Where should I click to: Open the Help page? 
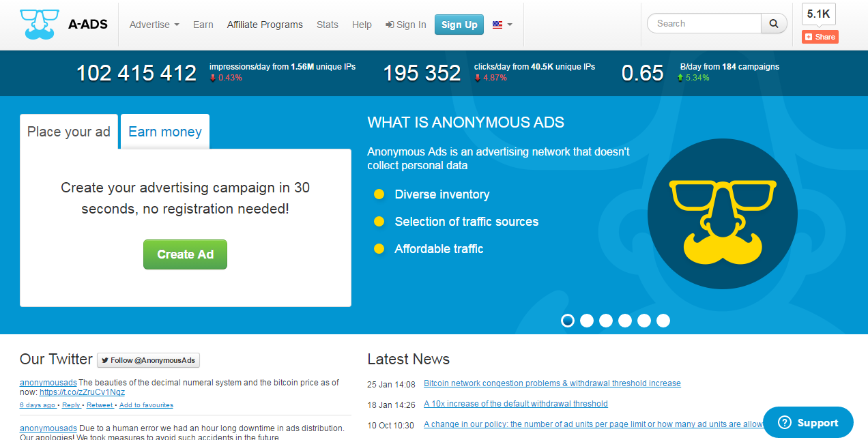[x=362, y=25]
